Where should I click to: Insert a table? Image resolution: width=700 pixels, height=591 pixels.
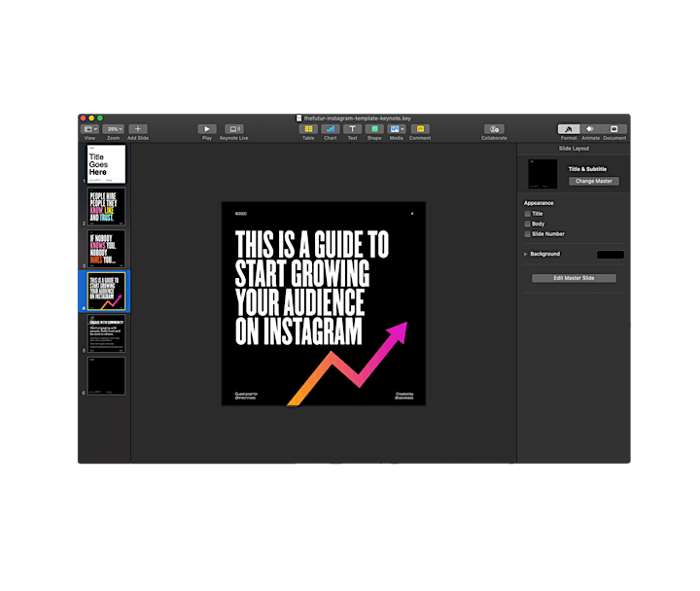pos(308,129)
